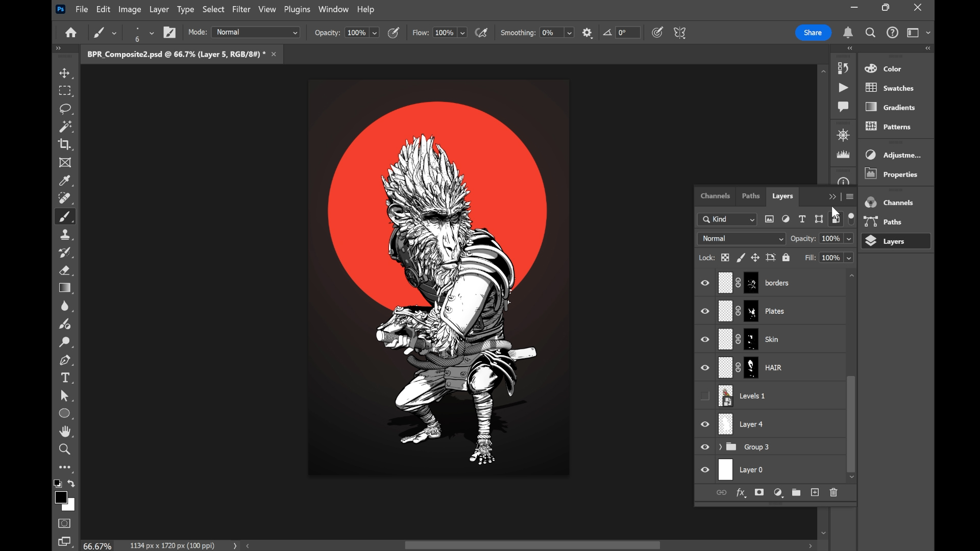
Task: Select the Horizontal Type tool
Action: pyautogui.click(x=65, y=378)
